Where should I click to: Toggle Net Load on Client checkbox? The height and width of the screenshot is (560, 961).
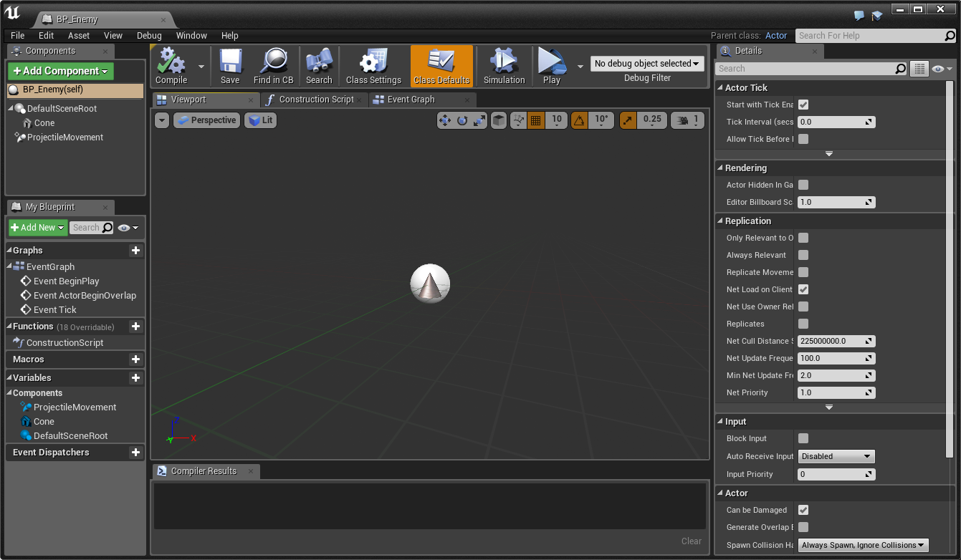[x=803, y=289]
